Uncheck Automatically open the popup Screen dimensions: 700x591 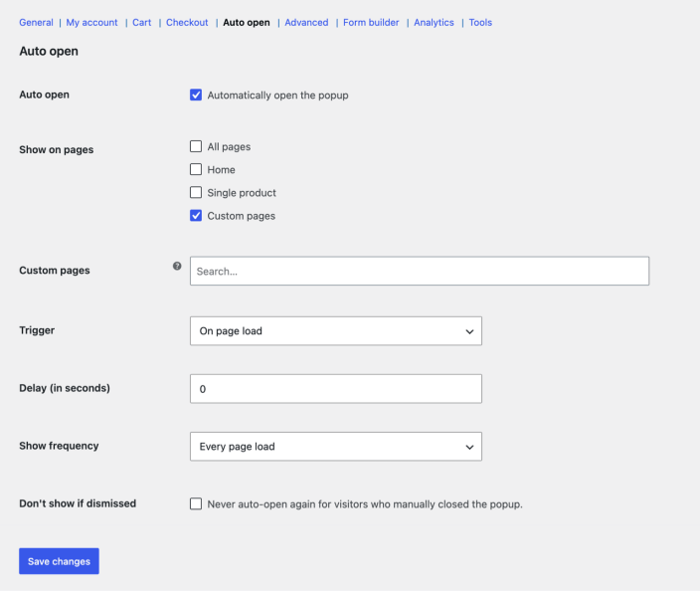(196, 95)
